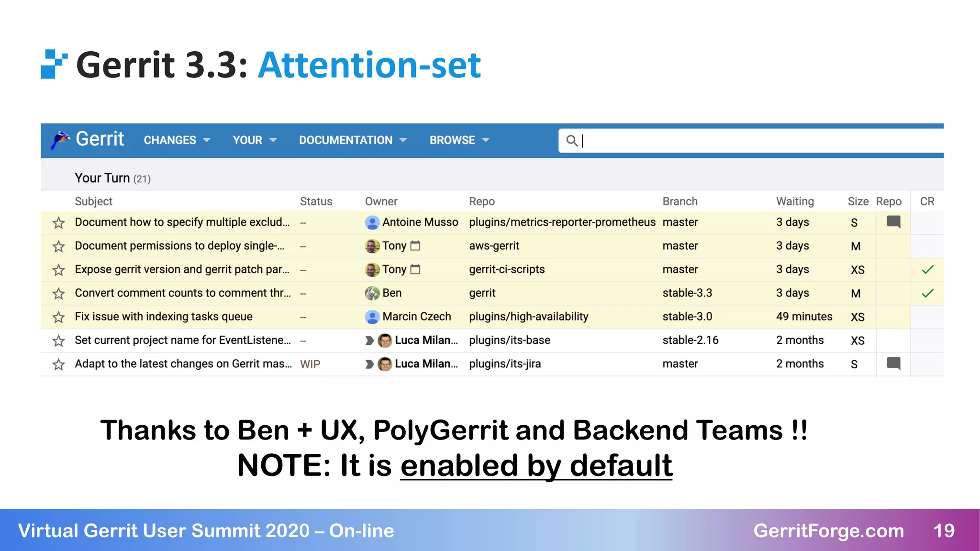The image size is (980, 551).
Task: Click the comment icon on the metrics-reporter-prometheus row
Action: coord(893,222)
